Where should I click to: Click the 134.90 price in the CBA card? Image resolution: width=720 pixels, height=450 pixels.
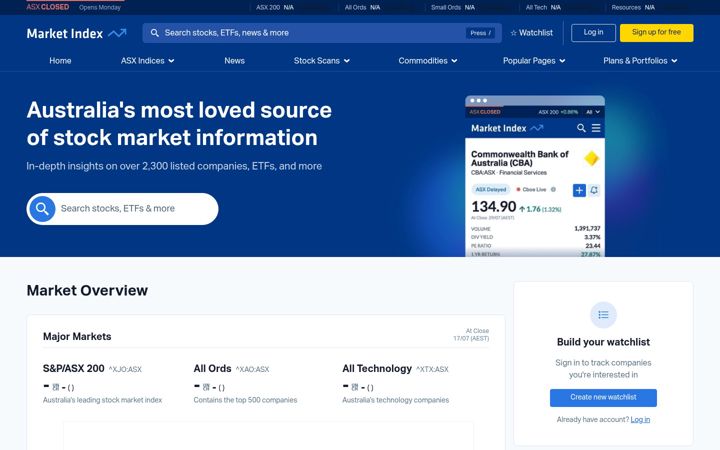pyautogui.click(x=494, y=207)
